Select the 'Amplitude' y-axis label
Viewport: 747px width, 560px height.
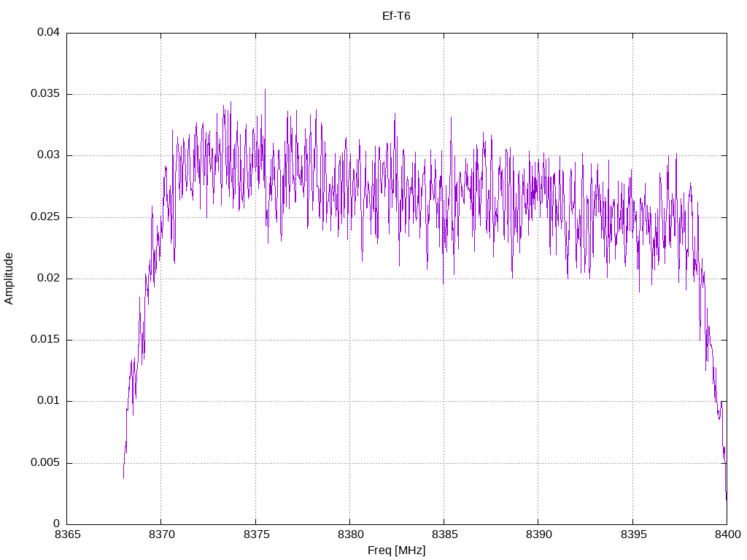9,279
